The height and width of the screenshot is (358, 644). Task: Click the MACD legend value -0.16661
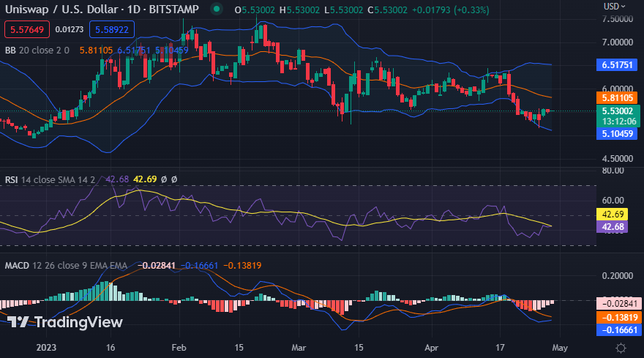click(x=200, y=266)
